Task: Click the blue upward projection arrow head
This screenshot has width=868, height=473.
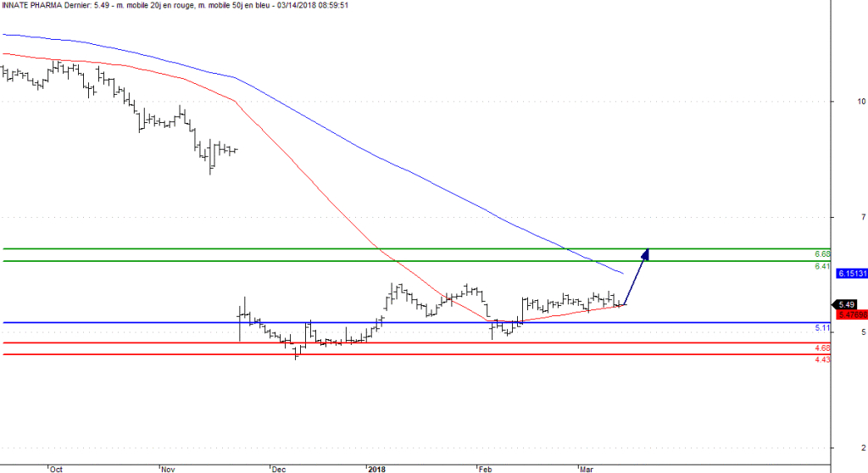Action: click(x=645, y=253)
